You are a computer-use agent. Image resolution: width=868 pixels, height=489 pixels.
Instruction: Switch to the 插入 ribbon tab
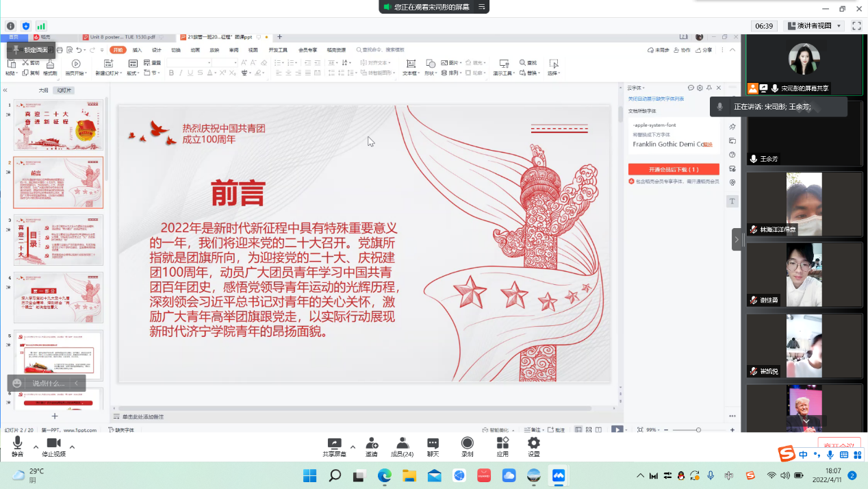(x=138, y=50)
